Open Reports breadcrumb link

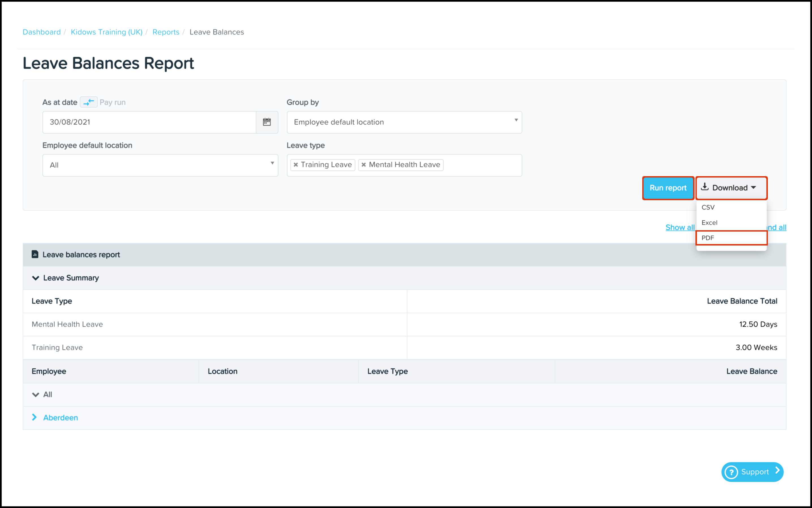[x=166, y=32]
